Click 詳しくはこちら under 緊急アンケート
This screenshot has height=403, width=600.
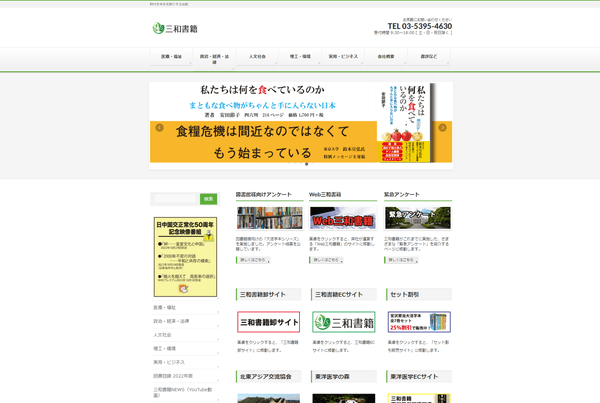(401, 260)
